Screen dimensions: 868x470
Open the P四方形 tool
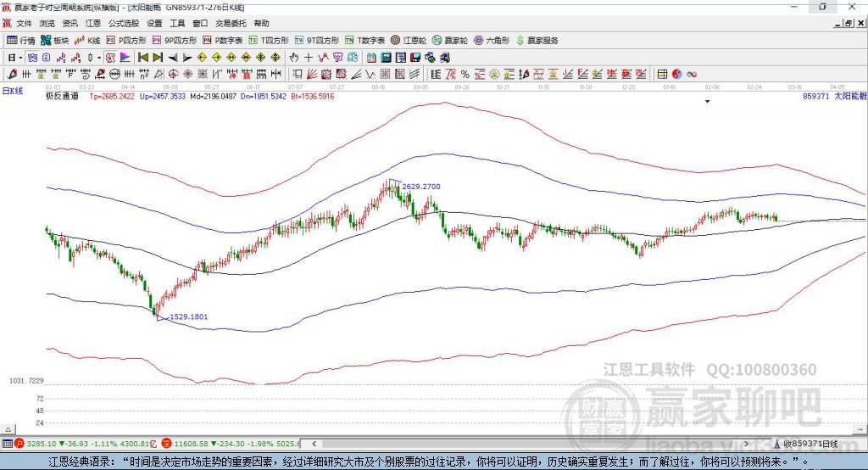[126, 41]
